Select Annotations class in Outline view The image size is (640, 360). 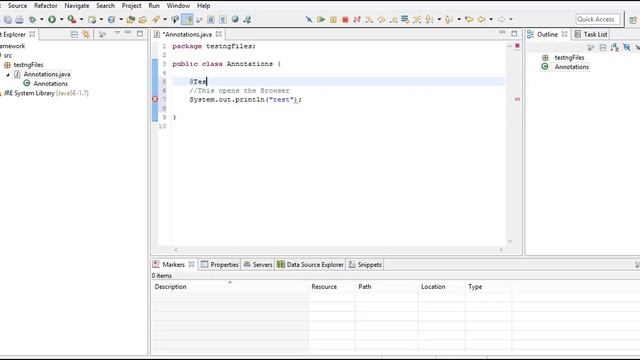click(571, 67)
